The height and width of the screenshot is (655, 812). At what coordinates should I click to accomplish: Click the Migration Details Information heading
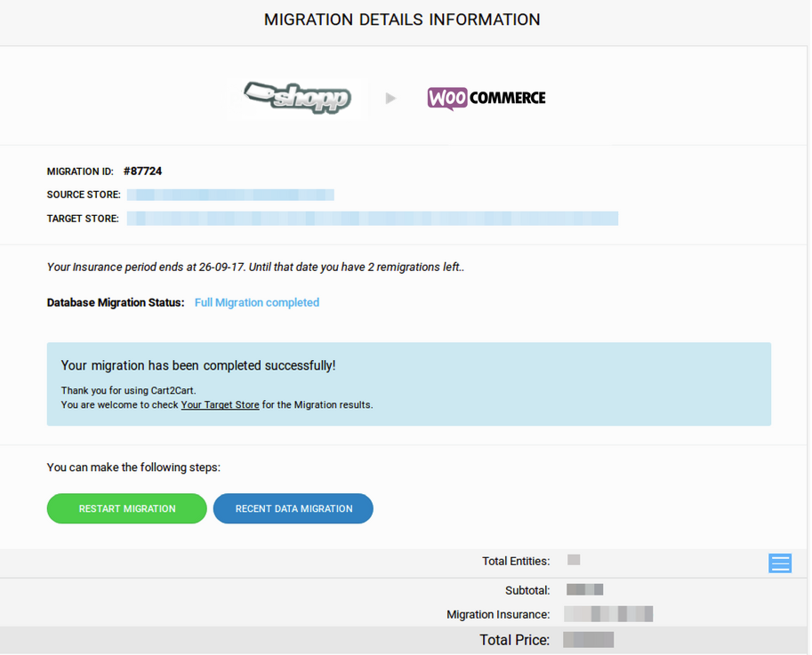pos(402,20)
